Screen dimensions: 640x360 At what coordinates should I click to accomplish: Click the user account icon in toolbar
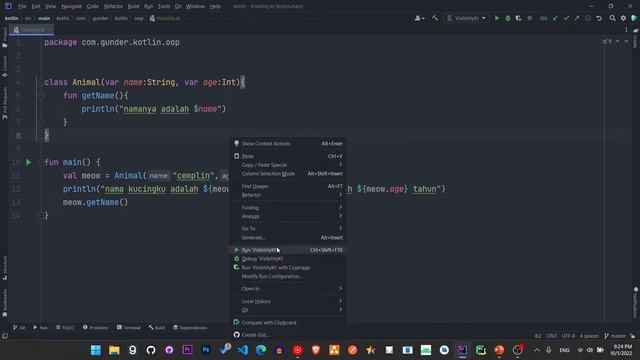(419, 18)
